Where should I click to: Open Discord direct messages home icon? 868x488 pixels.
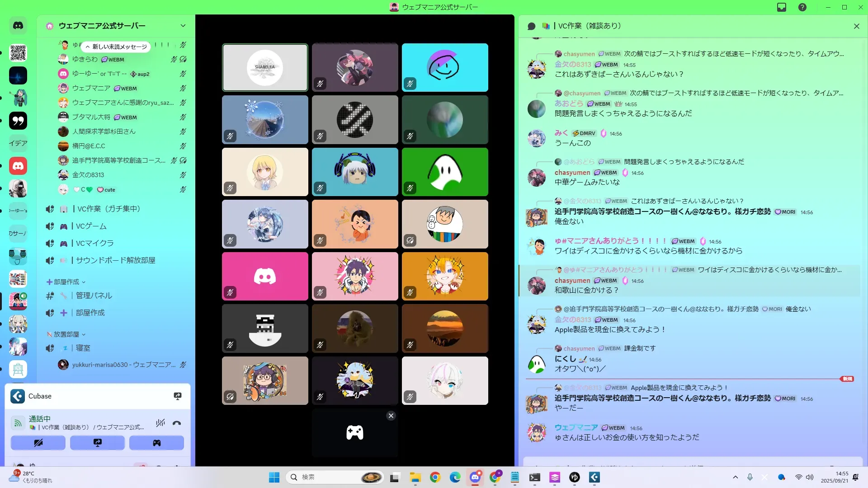coord(18,26)
